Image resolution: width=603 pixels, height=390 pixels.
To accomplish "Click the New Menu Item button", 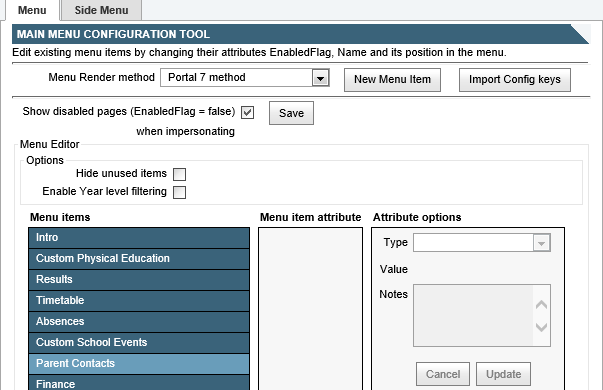I will coord(392,80).
